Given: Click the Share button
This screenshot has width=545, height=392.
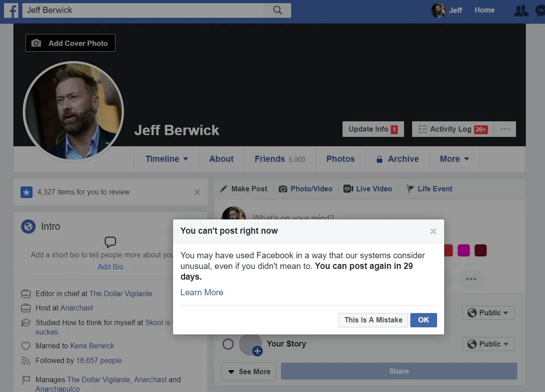Looking at the screenshot, I should pos(399,371).
